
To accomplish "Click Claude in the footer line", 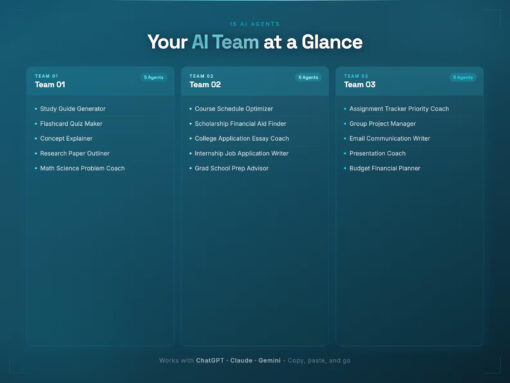I will click(x=241, y=360).
